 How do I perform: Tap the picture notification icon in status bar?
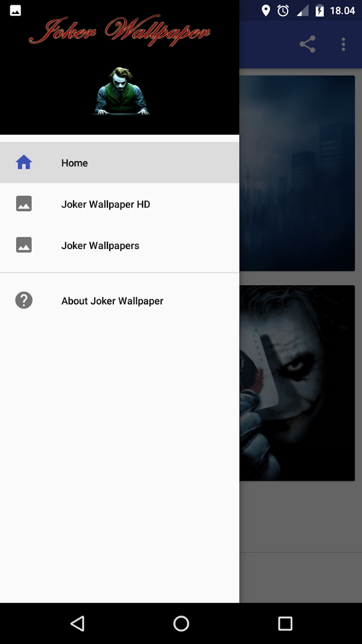[x=16, y=10]
